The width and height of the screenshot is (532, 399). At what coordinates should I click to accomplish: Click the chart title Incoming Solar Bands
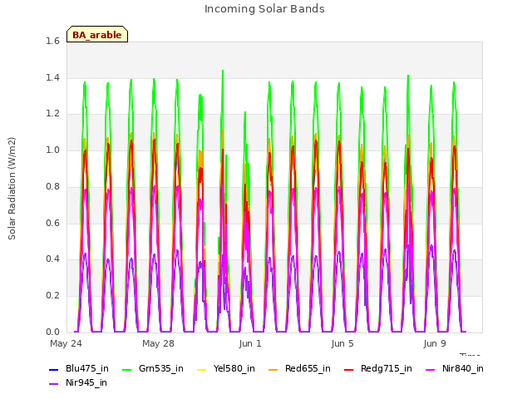(264, 9)
